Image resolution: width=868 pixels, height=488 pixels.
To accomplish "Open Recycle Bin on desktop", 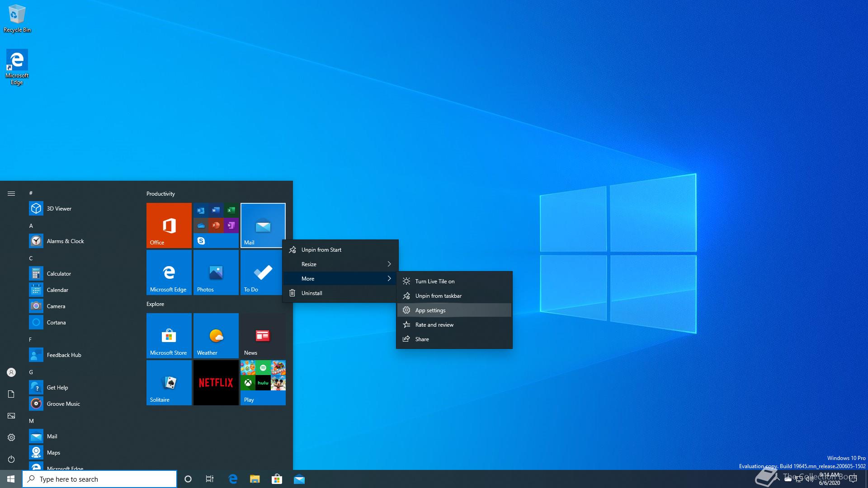I will point(17,19).
